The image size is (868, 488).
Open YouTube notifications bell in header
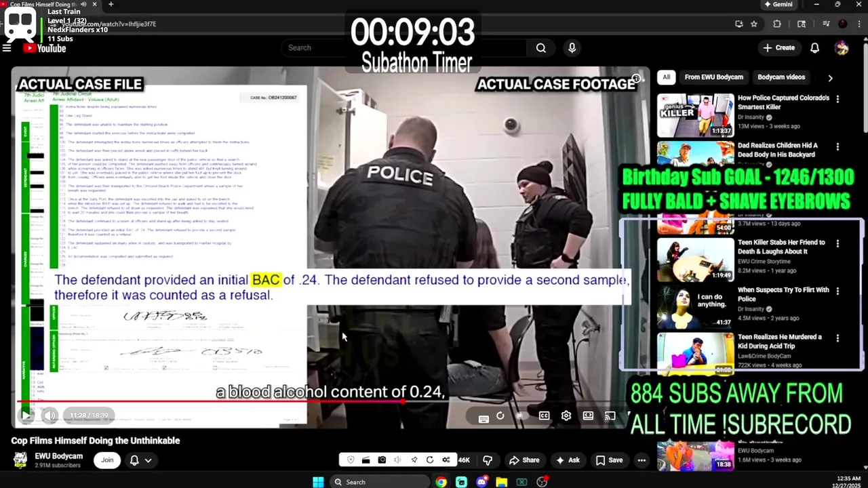[x=814, y=48]
